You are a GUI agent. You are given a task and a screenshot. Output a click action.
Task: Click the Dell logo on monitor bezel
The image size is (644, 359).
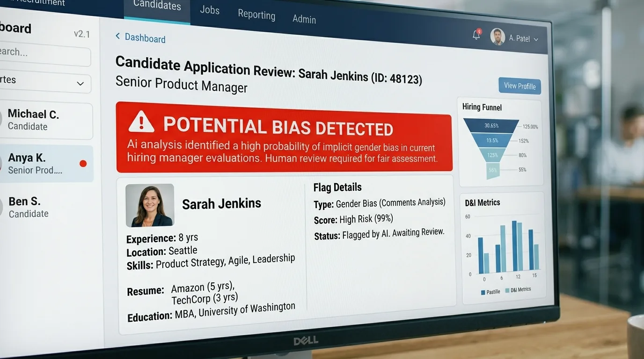pos(306,341)
